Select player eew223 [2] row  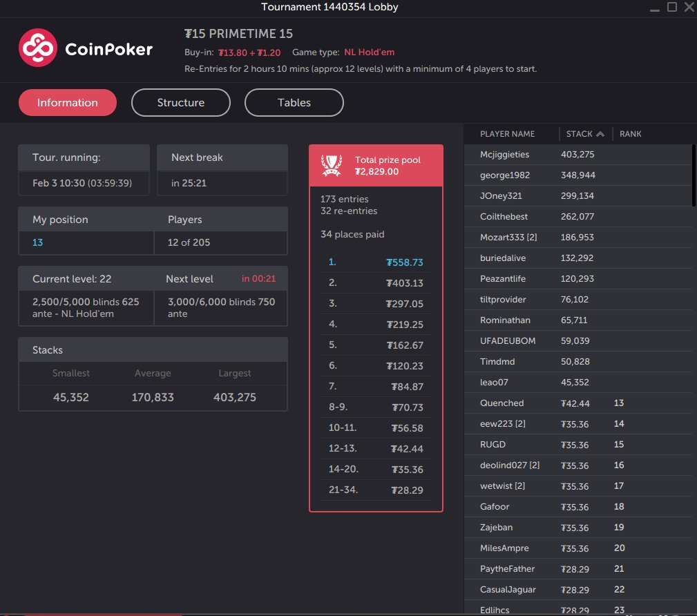click(x=578, y=424)
